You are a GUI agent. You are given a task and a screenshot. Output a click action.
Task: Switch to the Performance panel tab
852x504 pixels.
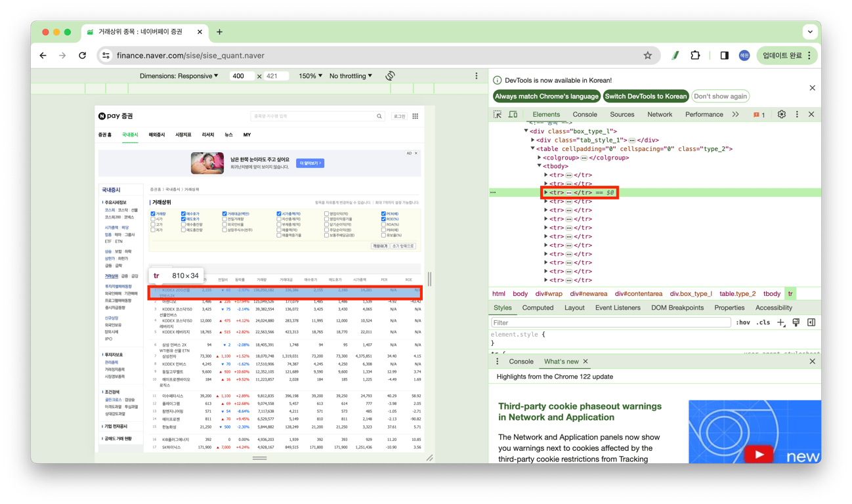click(x=704, y=115)
